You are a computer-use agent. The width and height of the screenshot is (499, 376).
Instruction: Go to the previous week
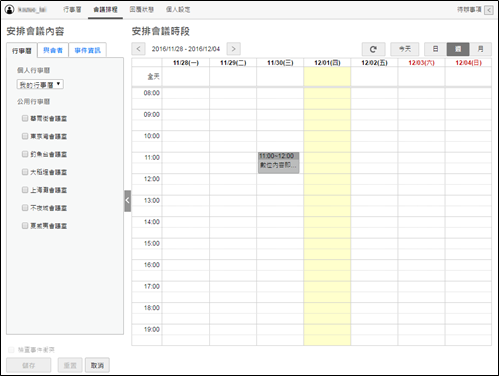[138, 49]
